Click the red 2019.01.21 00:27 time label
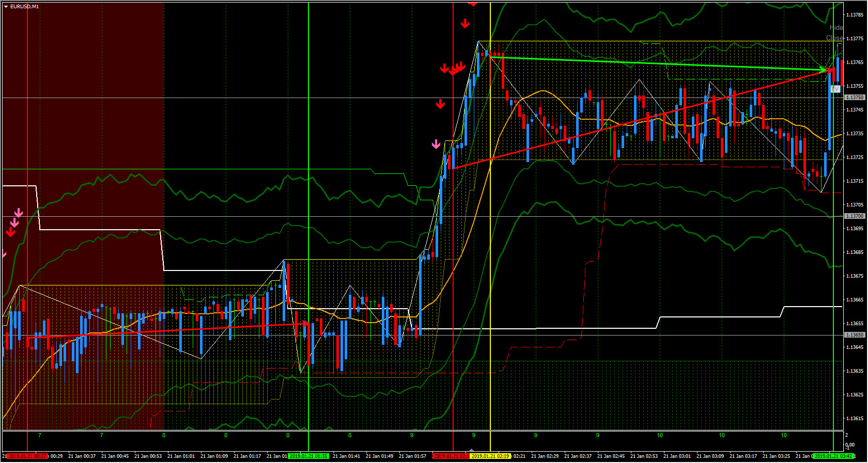The image size is (868, 463). 28,456
